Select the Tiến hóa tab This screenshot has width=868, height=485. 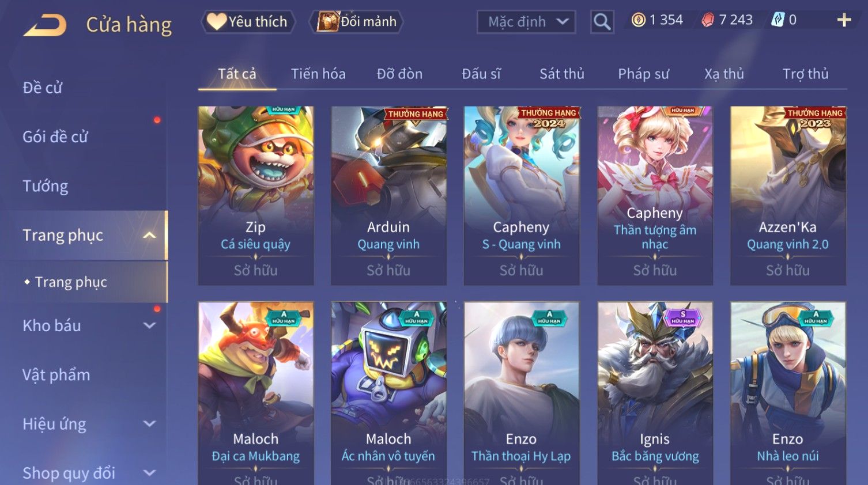point(318,74)
